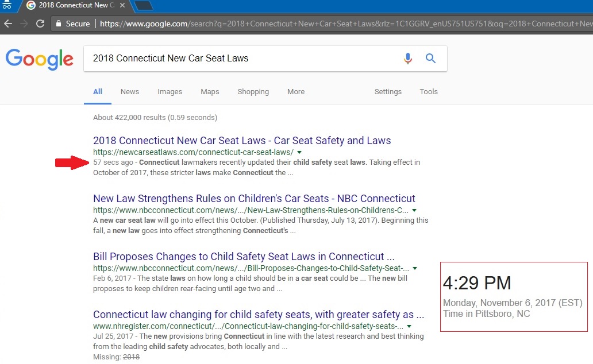The width and height of the screenshot is (593, 364).
Task: Click the 'About 422,000 results' text
Action: click(155, 117)
